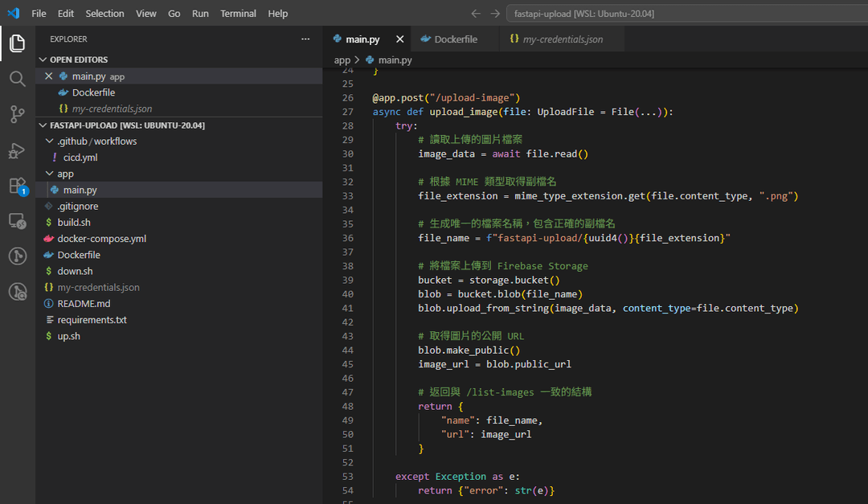Go back using the left navigation arrow
Viewport: 868px width, 504px height.
pos(476,14)
